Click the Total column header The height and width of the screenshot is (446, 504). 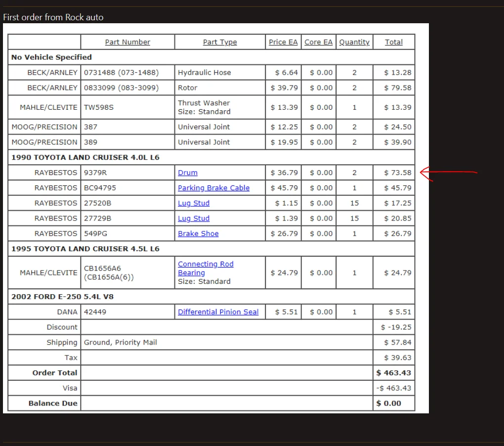(x=394, y=42)
